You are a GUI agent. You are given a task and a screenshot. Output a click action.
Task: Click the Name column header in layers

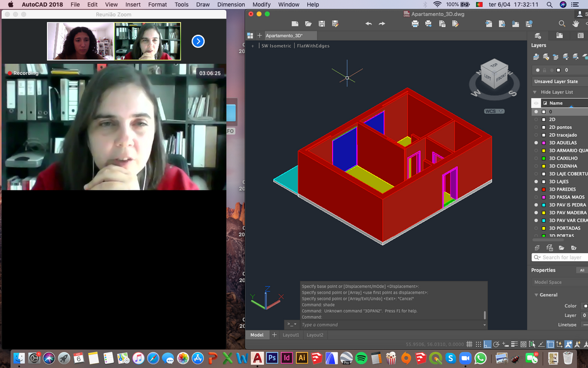[x=563, y=103]
